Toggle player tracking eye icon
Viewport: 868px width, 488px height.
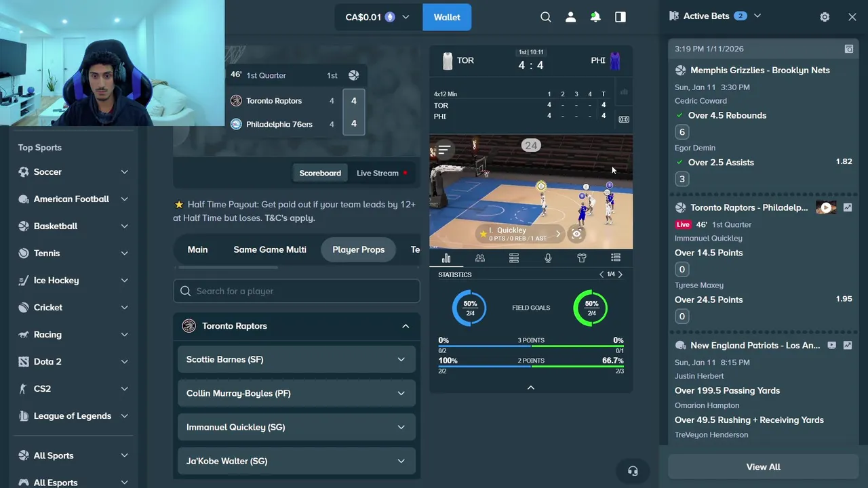click(x=576, y=234)
